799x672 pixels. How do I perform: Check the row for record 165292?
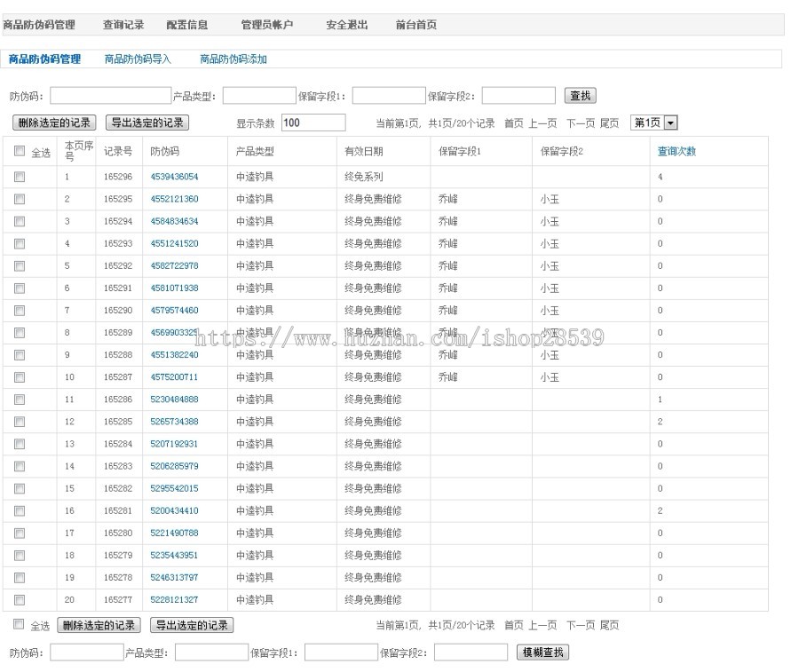(20, 266)
